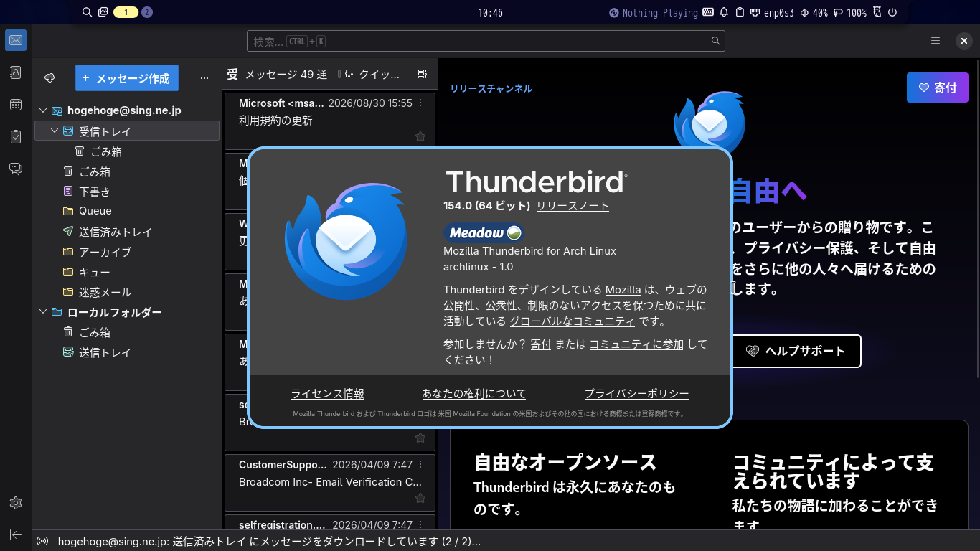
Task: Click the magnifier icon in search box
Action: tap(715, 41)
